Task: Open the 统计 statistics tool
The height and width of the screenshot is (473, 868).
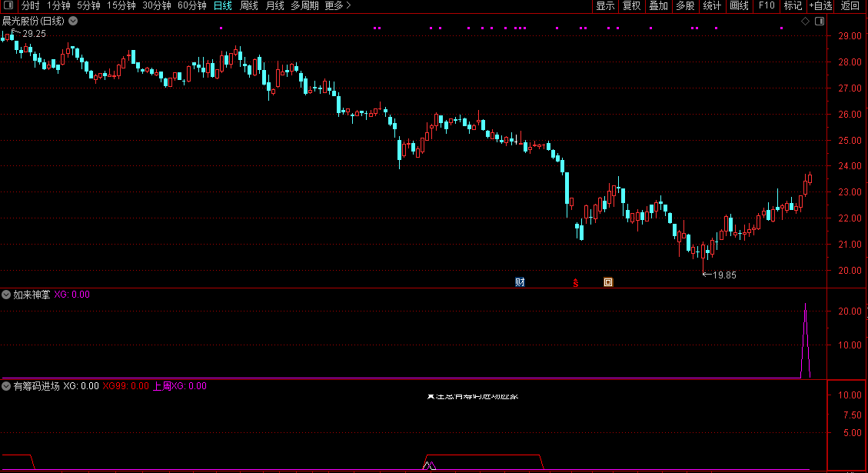Action: click(x=712, y=5)
